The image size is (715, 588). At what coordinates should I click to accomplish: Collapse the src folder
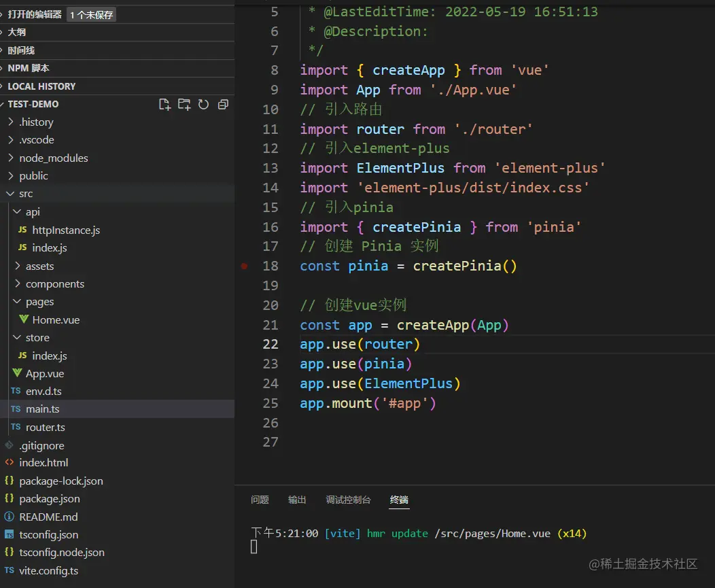tap(117, 194)
